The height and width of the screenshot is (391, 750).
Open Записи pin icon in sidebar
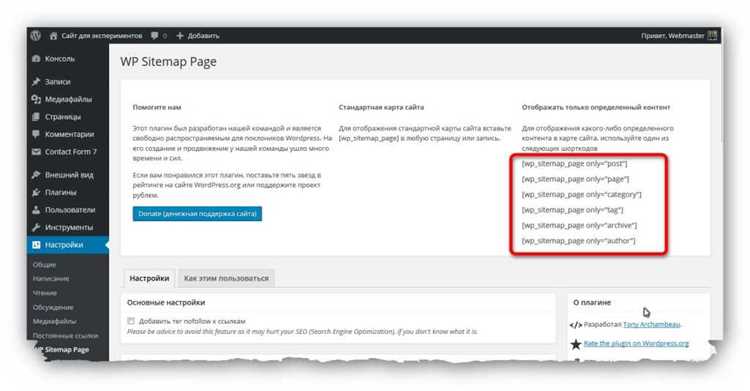click(36, 82)
